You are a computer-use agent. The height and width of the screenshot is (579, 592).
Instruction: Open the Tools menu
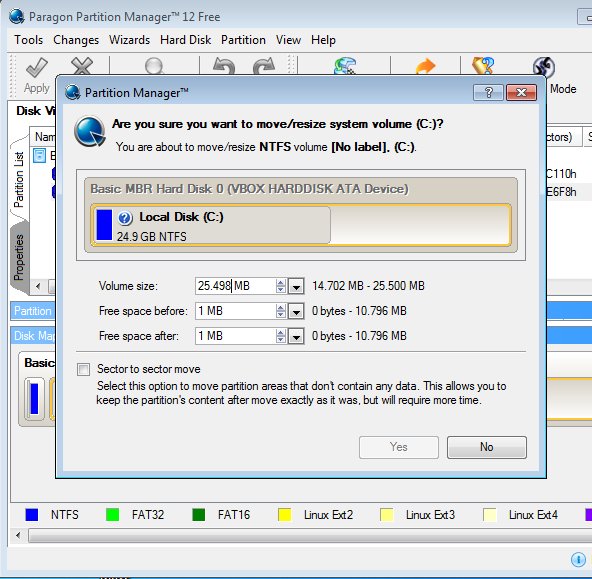(x=29, y=40)
